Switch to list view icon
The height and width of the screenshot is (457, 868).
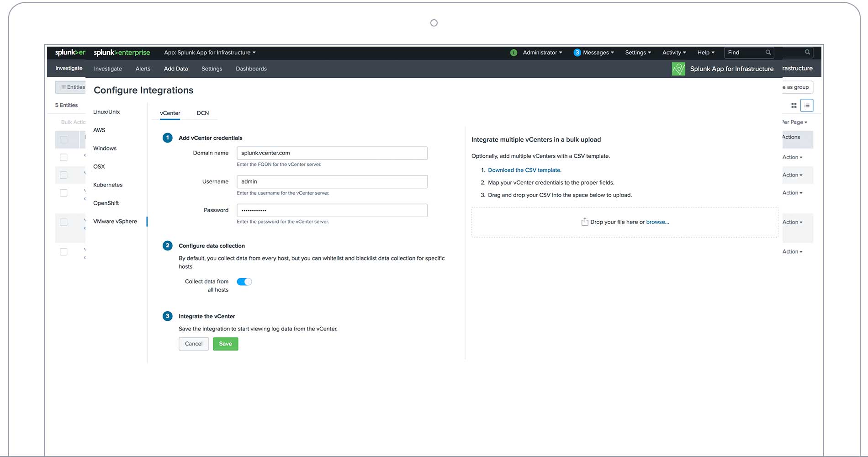click(807, 106)
